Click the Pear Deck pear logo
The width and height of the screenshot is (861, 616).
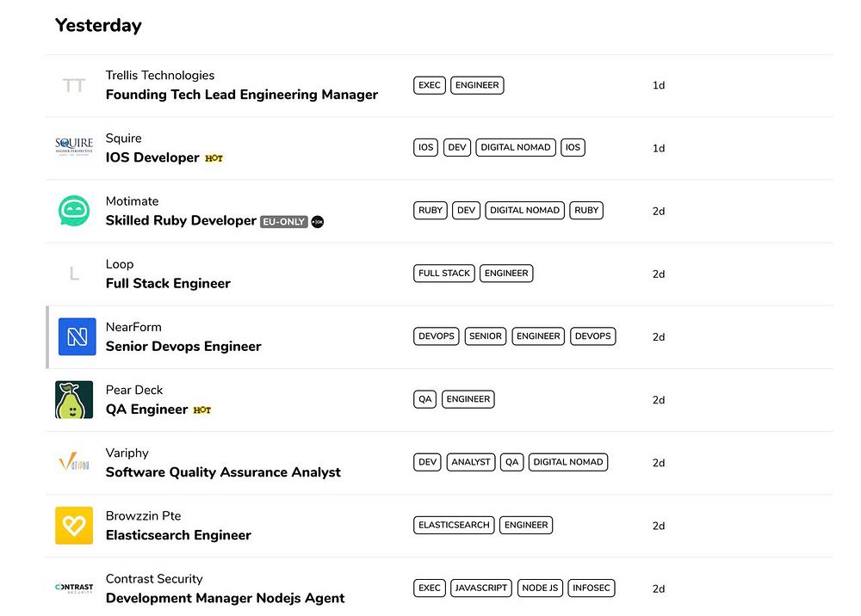pos(74,400)
